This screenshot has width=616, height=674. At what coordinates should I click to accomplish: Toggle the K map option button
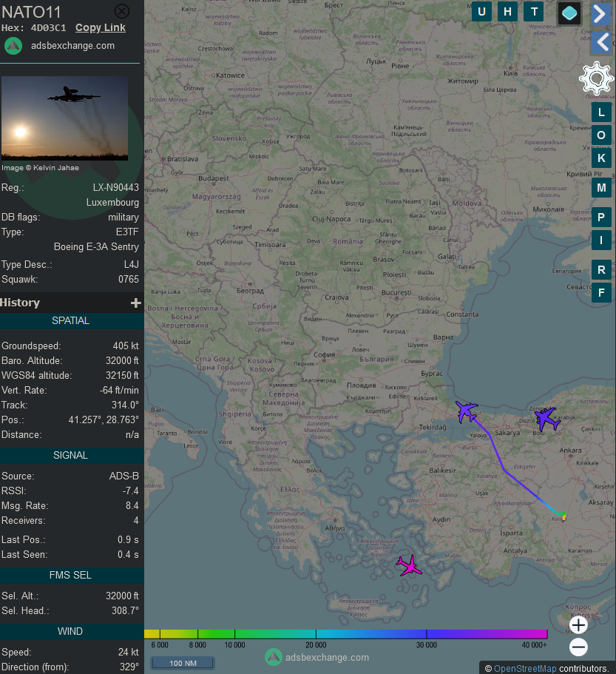click(x=601, y=158)
